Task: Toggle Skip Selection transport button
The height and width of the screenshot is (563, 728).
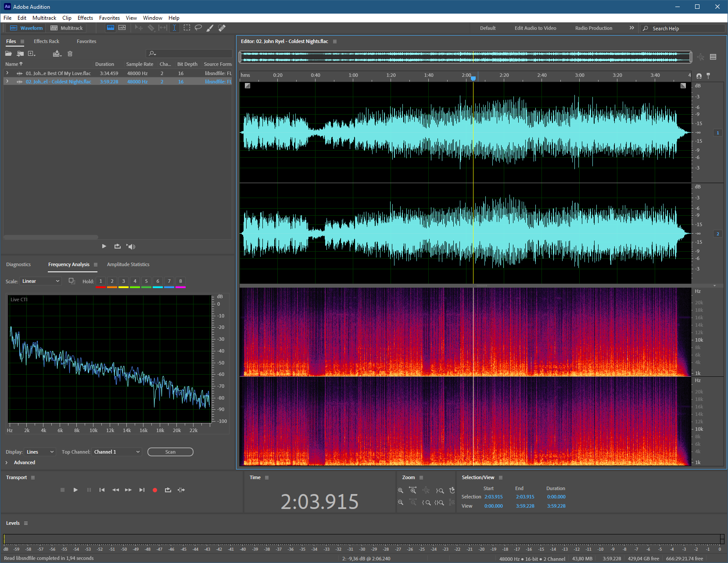Action: pos(181,490)
